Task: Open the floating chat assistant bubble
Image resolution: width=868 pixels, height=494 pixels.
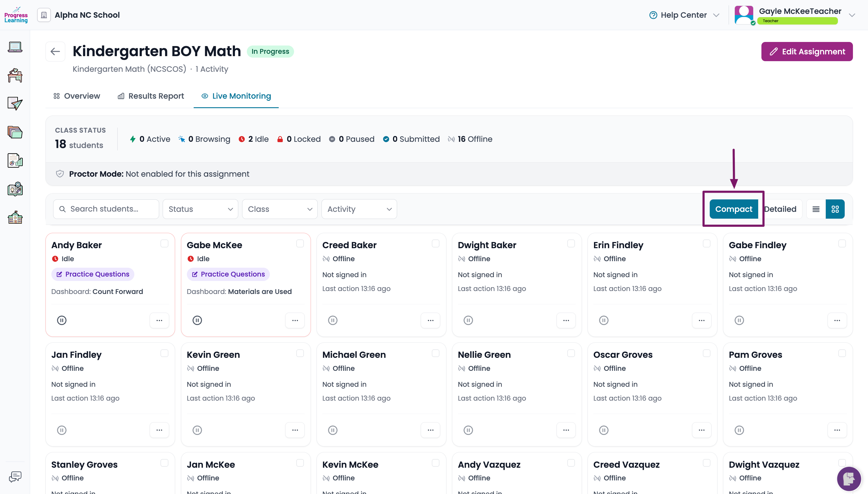Action: click(x=849, y=479)
